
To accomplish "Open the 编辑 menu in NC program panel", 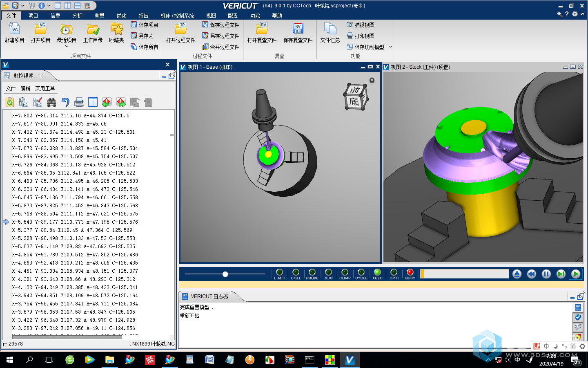I will click(25, 88).
